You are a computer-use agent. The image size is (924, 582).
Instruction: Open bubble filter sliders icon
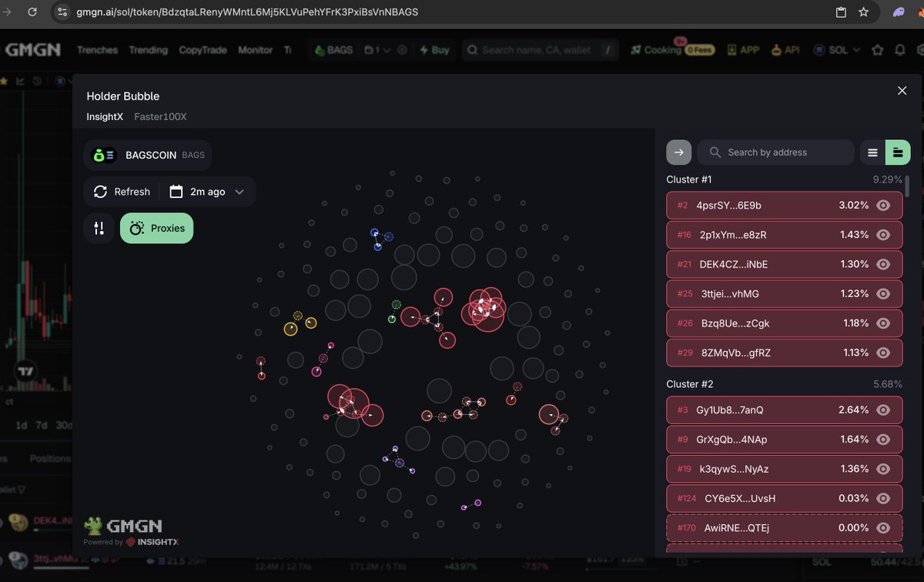point(99,229)
